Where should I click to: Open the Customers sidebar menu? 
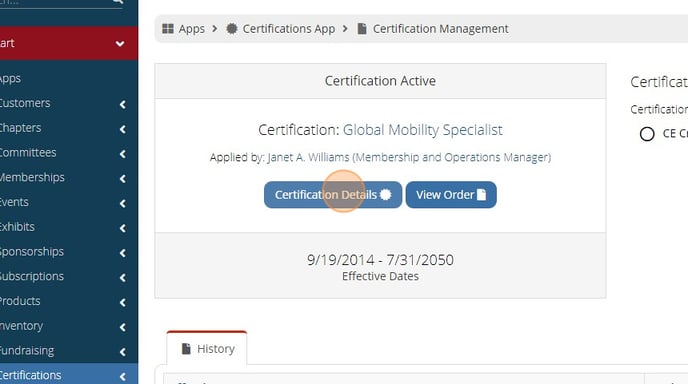[25, 103]
